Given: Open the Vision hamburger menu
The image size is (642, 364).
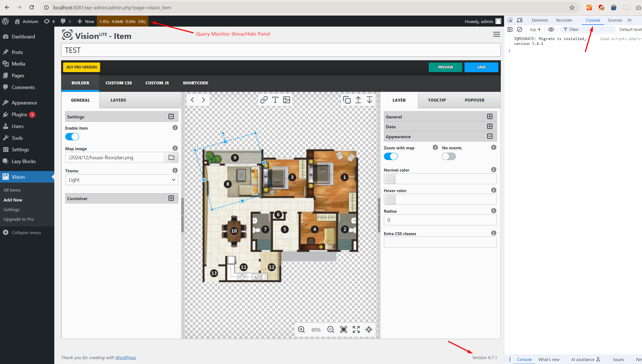Looking at the screenshot, I should 497,34.
